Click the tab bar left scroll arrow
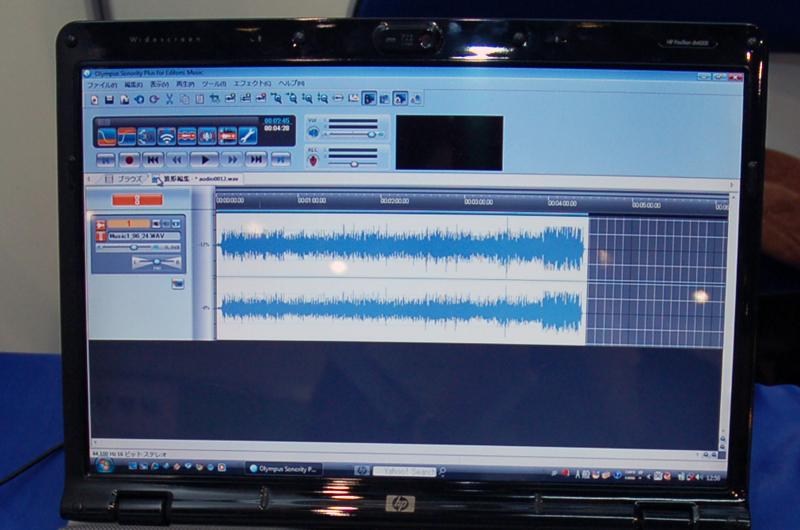The height and width of the screenshot is (530, 800). [89, 179]
